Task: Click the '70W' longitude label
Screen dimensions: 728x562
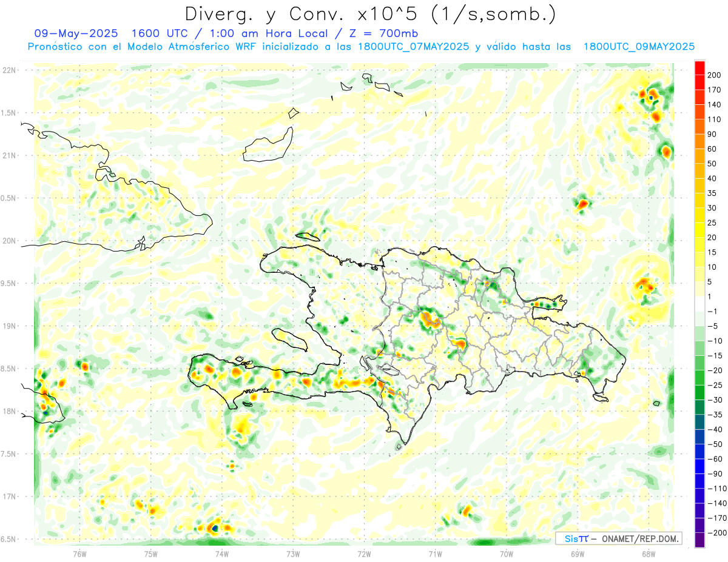Action: [507, 554]
